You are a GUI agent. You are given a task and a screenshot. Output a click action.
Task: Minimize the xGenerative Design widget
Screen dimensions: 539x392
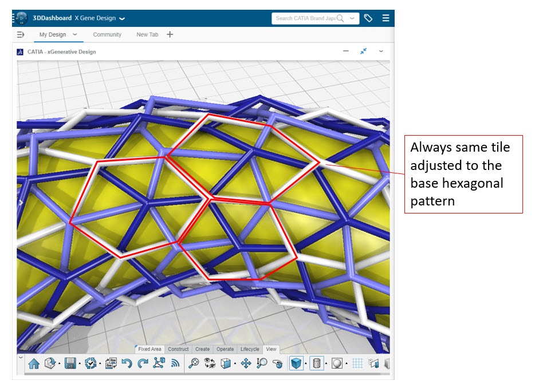[x=346, y=51]
